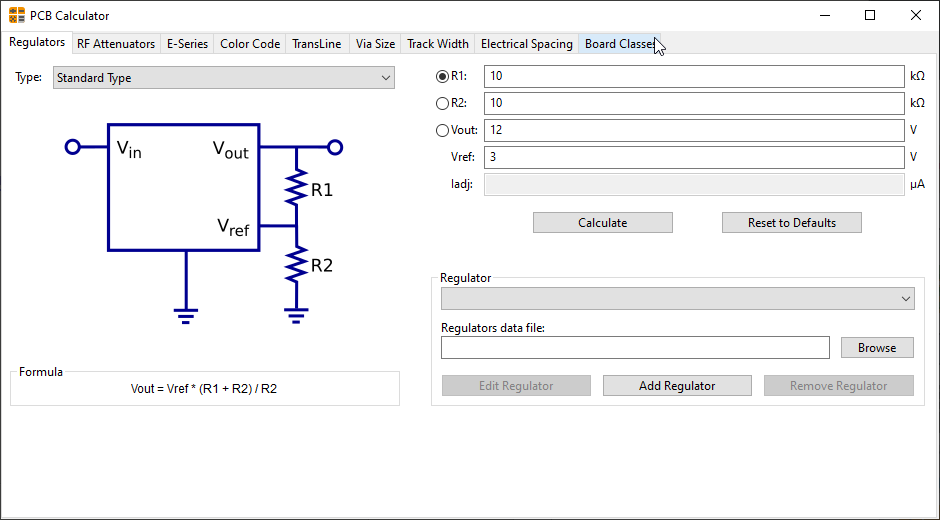
Task: Open the Type dropdown showing Standard Type
Action: (224, 78)
